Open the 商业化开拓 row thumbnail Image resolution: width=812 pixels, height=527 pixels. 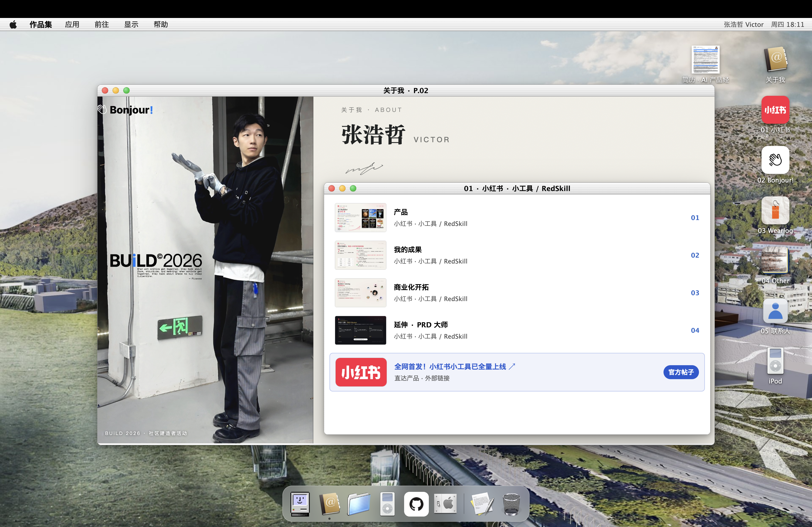[360, 292]
